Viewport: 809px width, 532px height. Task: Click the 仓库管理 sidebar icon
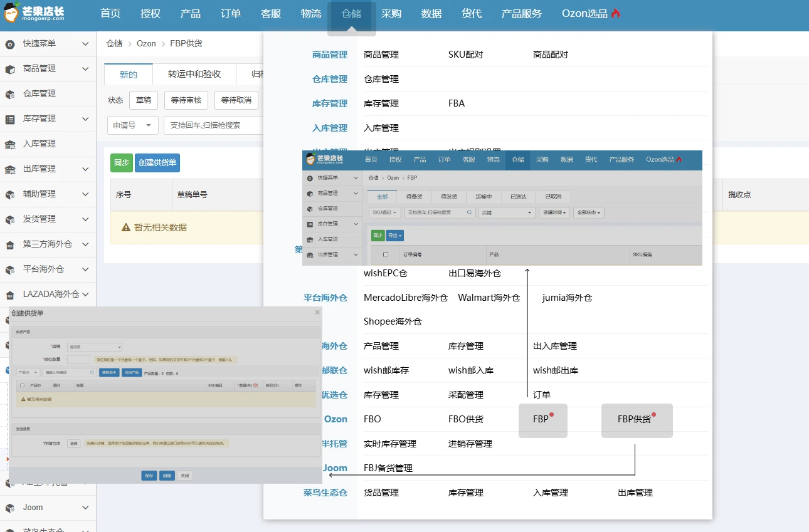click(10, 94)
